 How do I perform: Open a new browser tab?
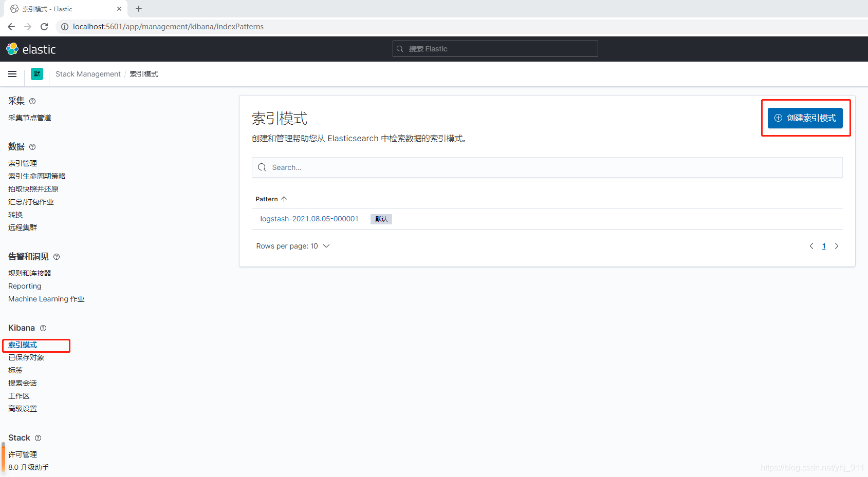[x=139, y=9]
